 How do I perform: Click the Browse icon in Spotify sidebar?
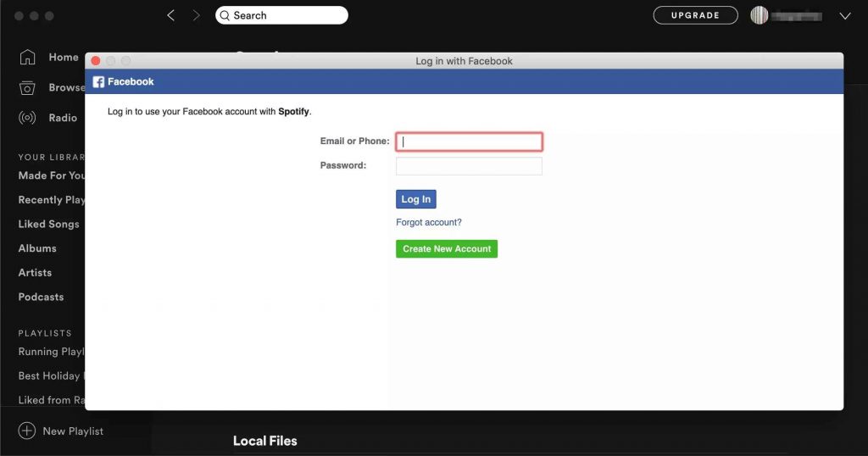click(27, 87)
